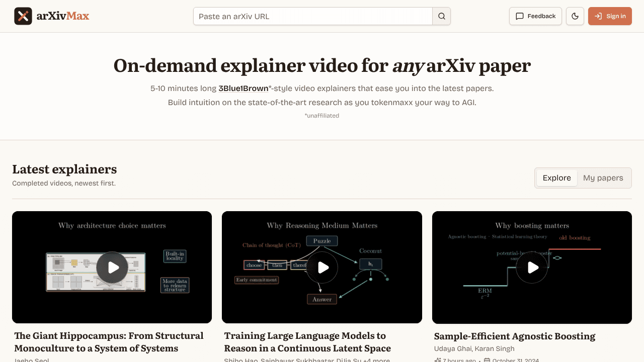Play the Continuous Latent Space explainer video

click(x=322, y=267)
